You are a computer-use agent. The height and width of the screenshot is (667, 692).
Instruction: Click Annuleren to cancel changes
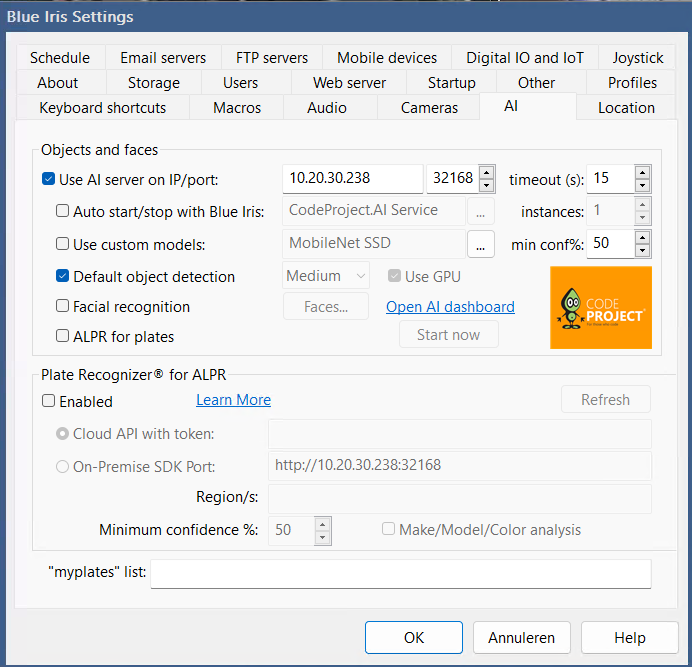click(522, 638)
